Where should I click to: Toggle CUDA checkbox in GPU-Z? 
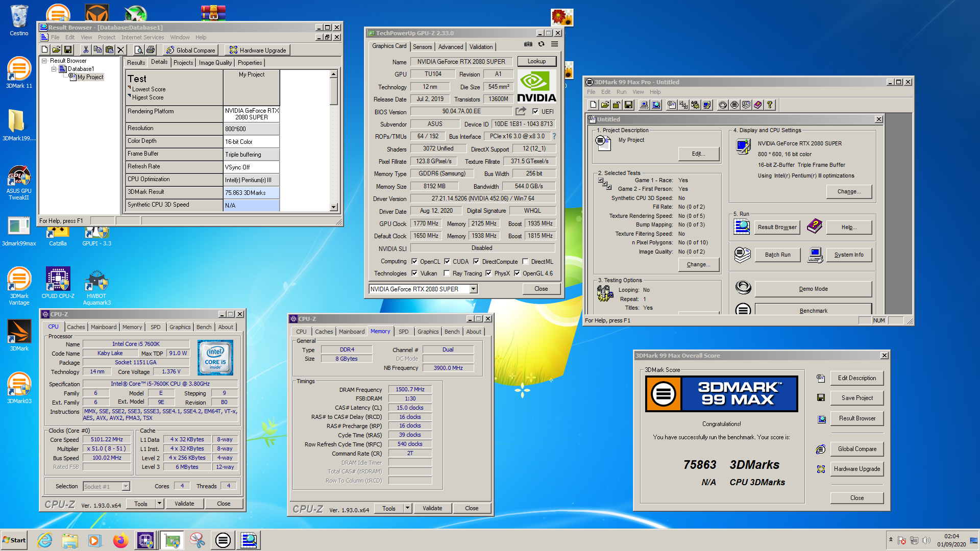(447, 261)
